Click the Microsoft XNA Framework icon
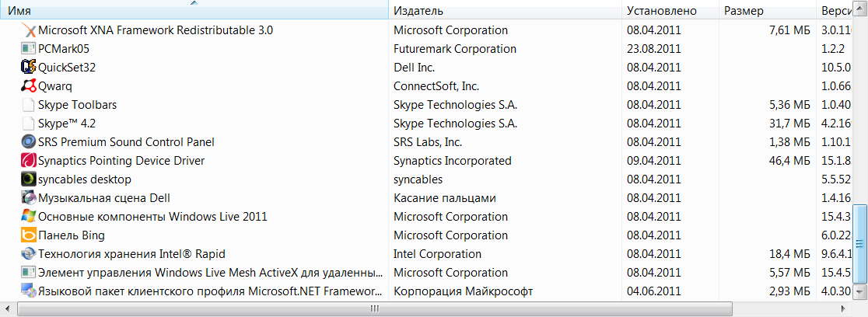 [29, 30]
